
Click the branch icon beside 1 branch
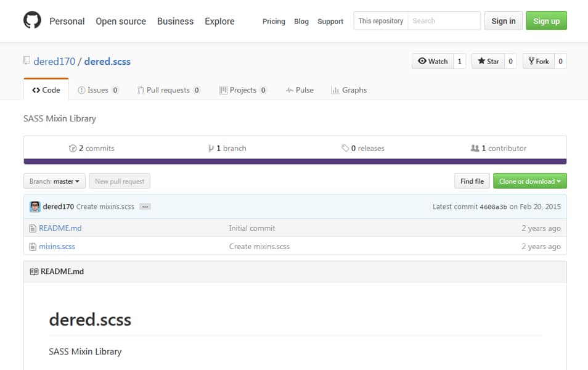(x=211, y=148)
